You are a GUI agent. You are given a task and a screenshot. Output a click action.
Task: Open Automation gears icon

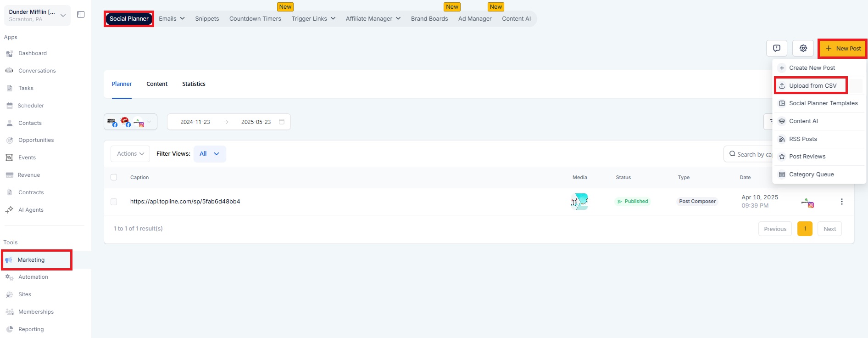click(x=9, y=277)
